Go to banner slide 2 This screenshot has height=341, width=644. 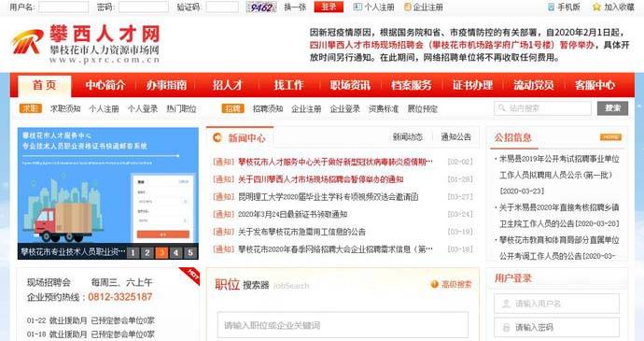[x=147, y=252]
